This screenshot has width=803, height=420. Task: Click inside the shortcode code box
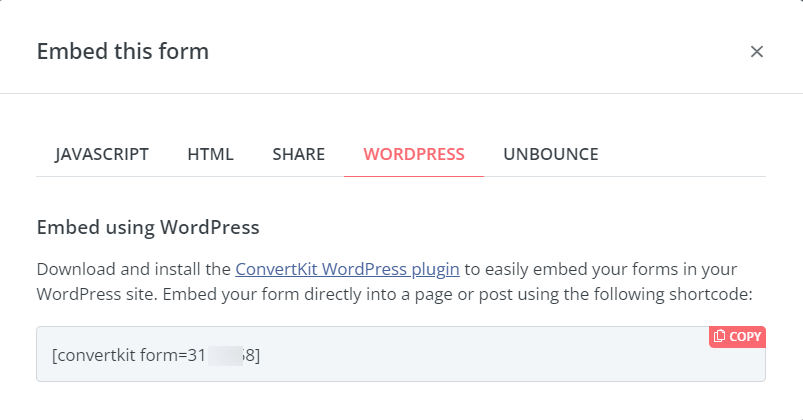point(401,354)
